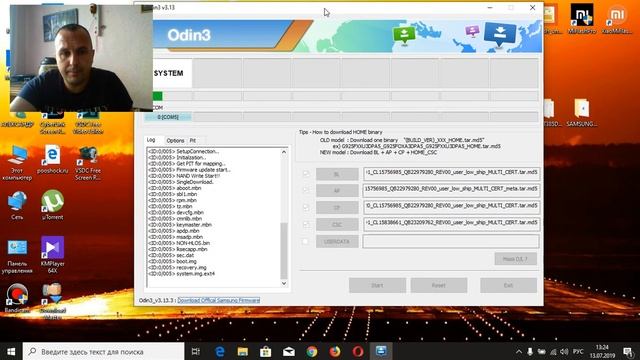Toggle the USERDATA checkbox
640x360 pixels.
coord(305,241)
